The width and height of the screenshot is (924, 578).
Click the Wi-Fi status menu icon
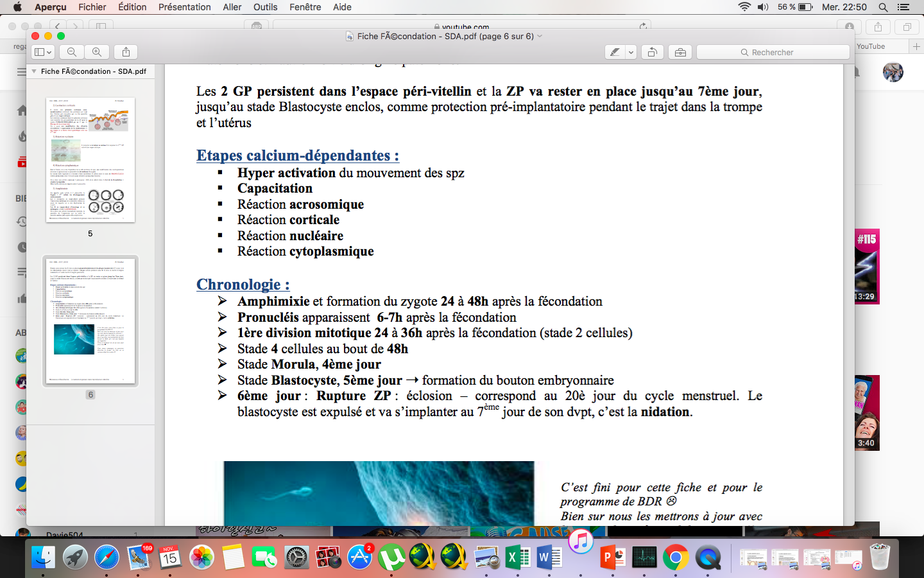coord(744,7)
